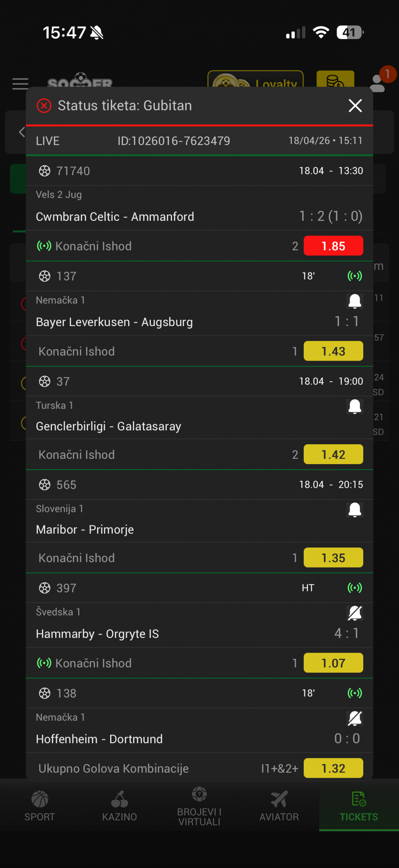The height and width of the screenshot is (868, 399).
Task: Switch to the Kazino tab
Action: click(x=120, y=806)
